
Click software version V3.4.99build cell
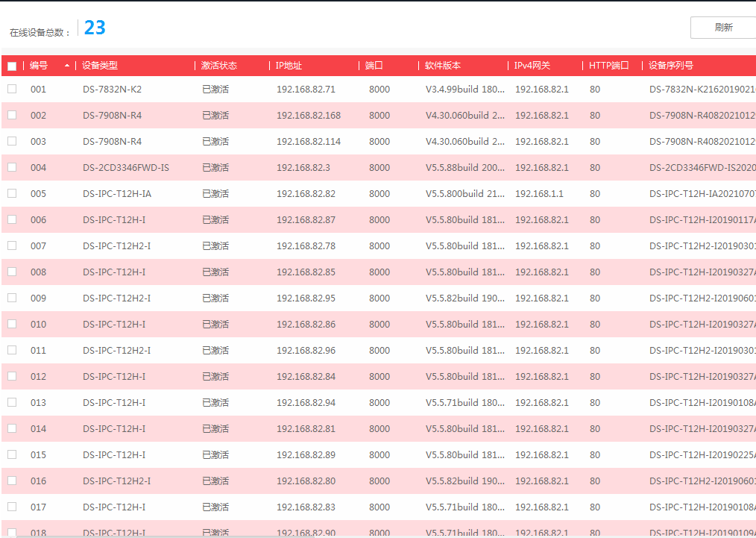point(464,90)
